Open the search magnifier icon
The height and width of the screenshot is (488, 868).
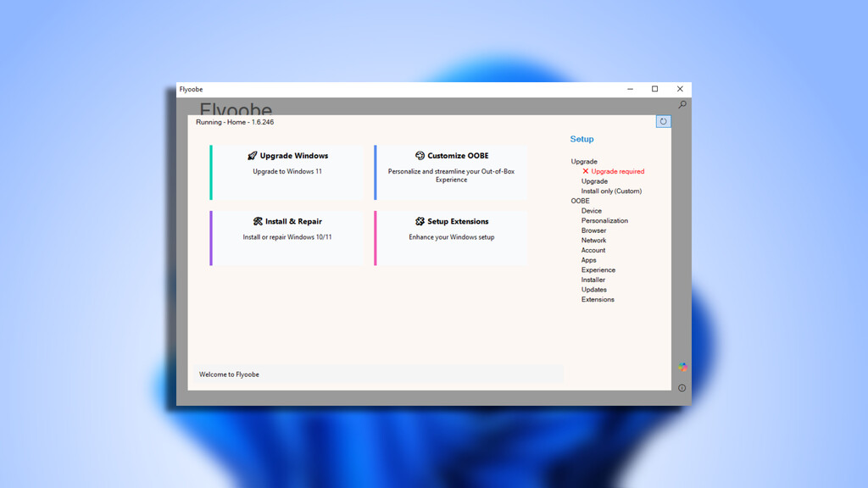[682, 105]
